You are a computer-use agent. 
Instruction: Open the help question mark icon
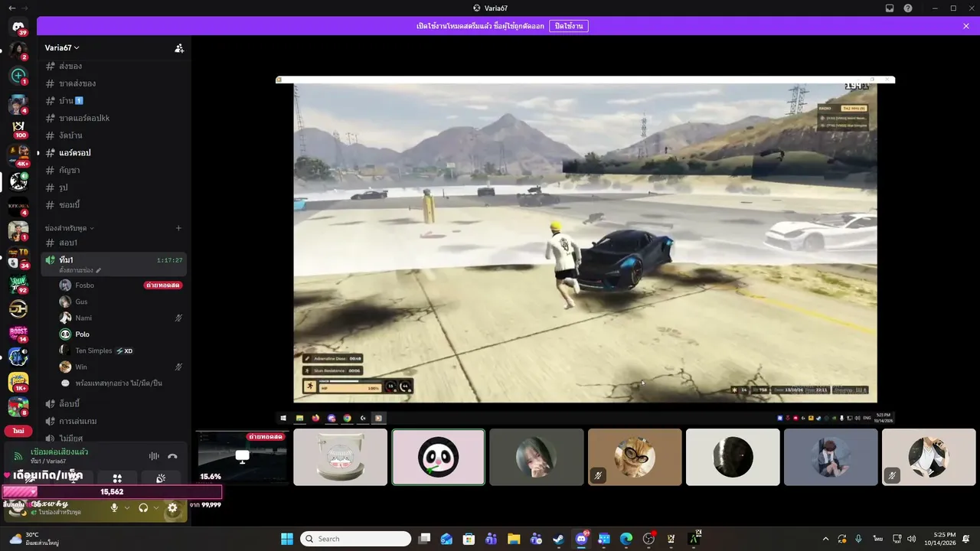pos(908,8)
